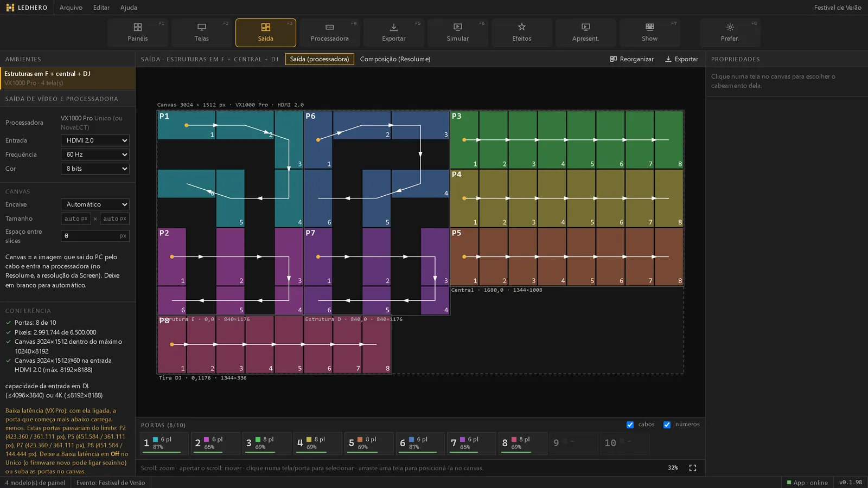Select port 2 card in ports bar
Viewport: 868px width, 488px height.
(215, 443)
